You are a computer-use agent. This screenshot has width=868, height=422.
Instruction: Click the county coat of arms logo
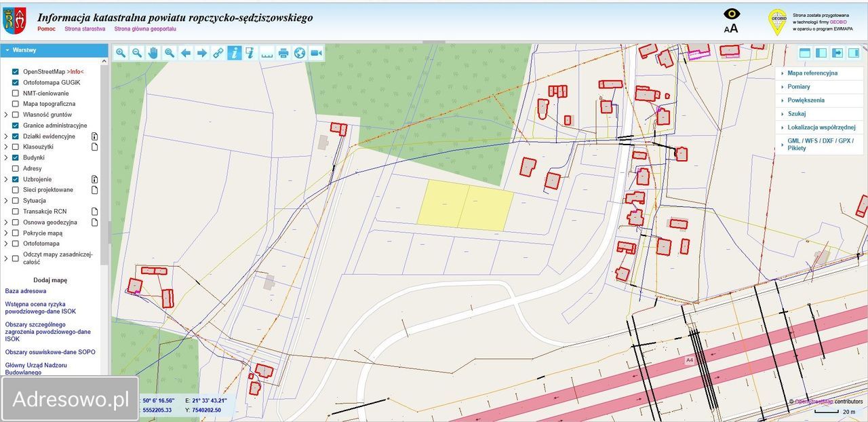click(x=14, y=21)
